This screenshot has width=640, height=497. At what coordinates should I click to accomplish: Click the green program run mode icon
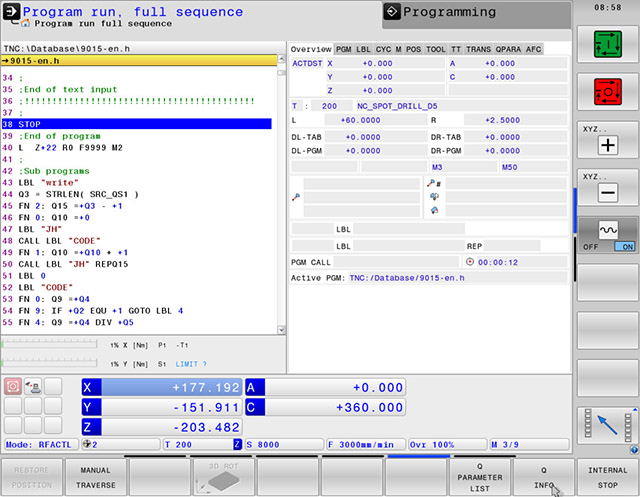click(608, 44)
